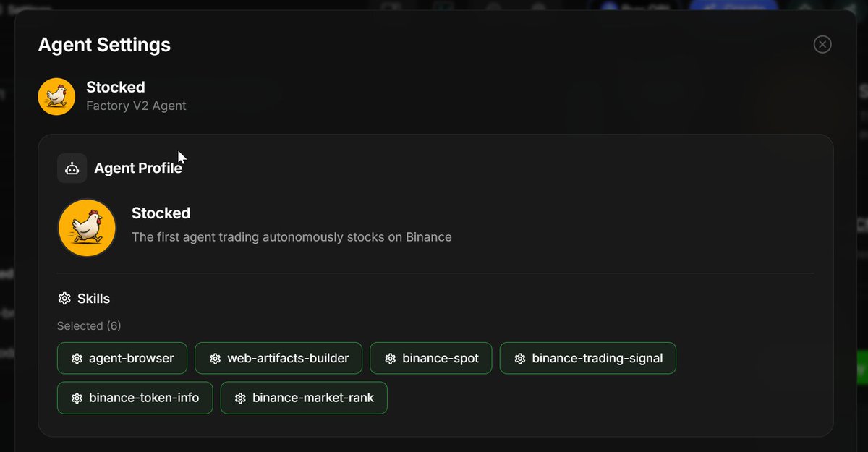
Task: Toggle the web-artifacts-builder skill chip
Action: click(x=278, y=358)
